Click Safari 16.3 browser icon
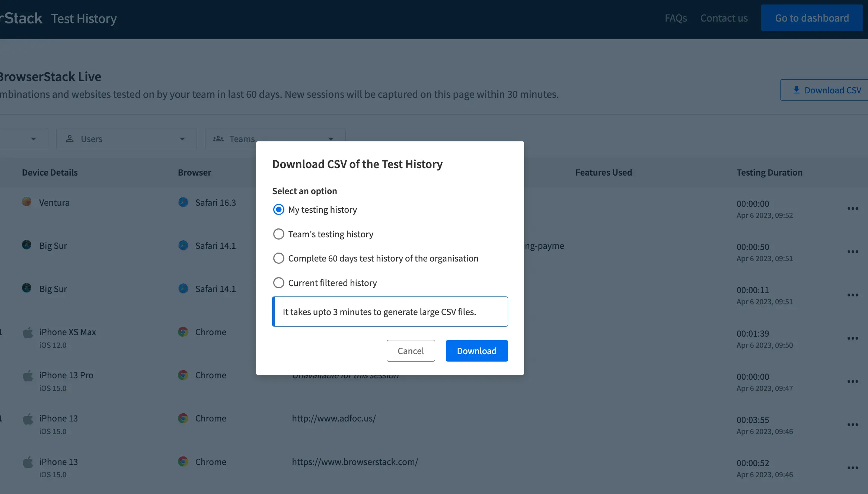Image resolution: width=868 pixels, height=494 pixels. point(183,202)
